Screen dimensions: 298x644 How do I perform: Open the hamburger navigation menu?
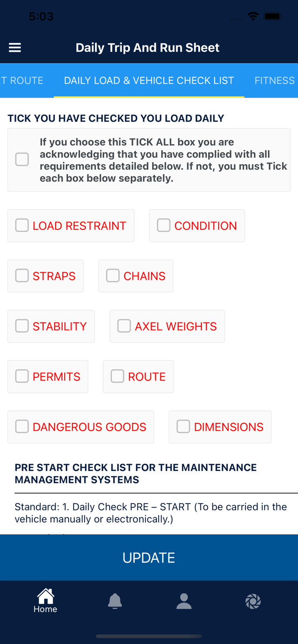coord(15,47)
